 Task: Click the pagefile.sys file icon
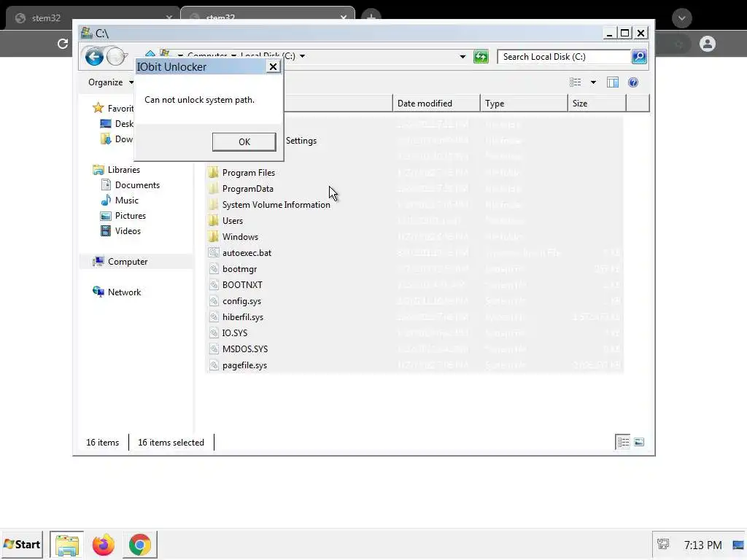tap(214, 365)
